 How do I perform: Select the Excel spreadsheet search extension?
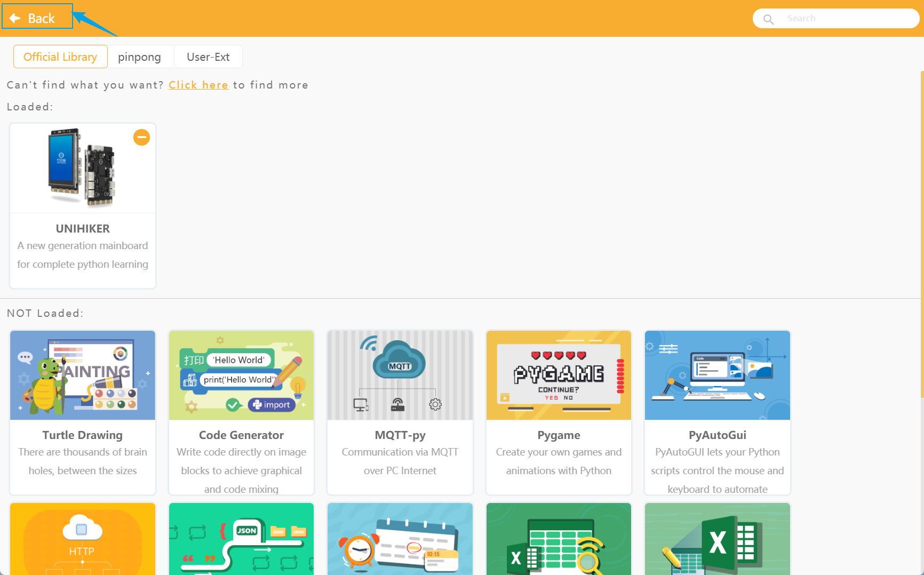click(558, 539)
